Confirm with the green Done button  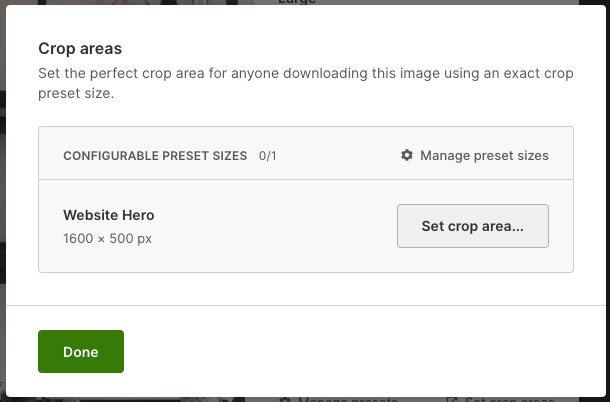point(81,351)
